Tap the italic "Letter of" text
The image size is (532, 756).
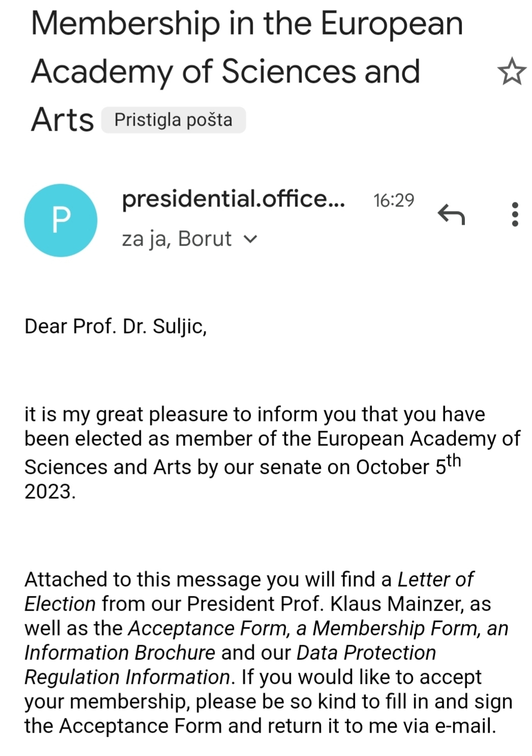[x=435, y=579]
